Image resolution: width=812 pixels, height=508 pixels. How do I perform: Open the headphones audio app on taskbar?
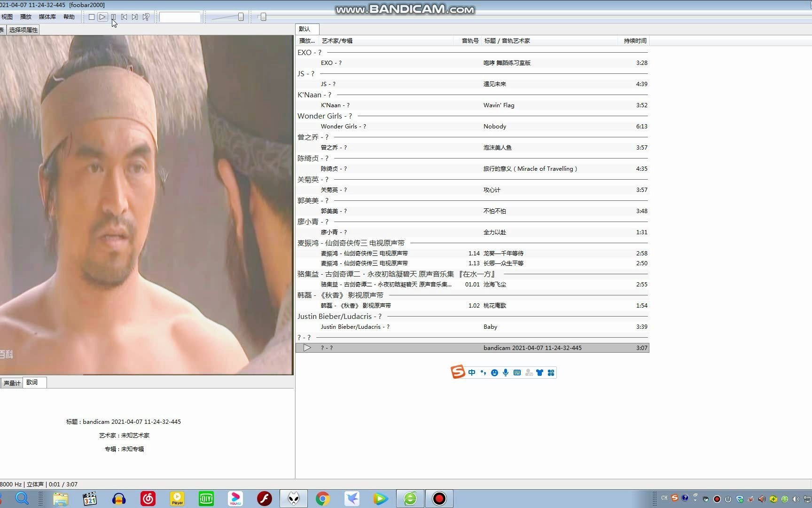click(119, 499)
